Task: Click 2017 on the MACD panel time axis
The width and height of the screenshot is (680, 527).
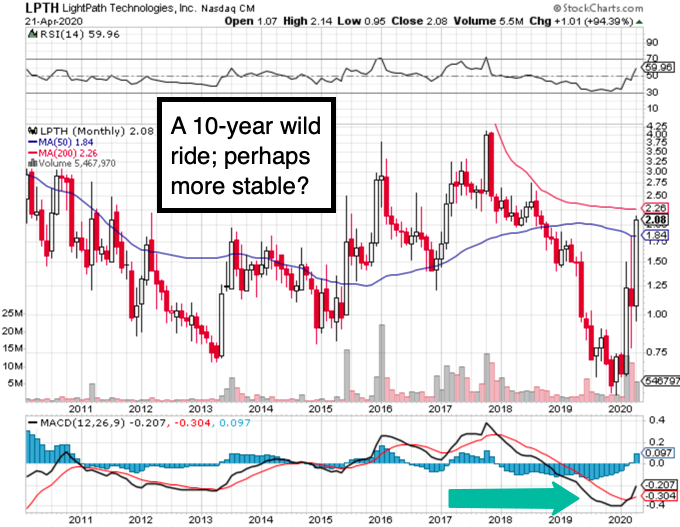Action: point(440,520)
